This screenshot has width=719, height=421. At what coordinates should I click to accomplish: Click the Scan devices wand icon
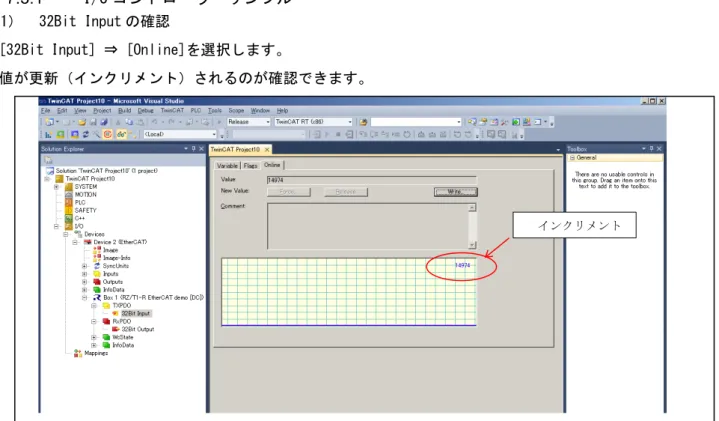point(96,134)
